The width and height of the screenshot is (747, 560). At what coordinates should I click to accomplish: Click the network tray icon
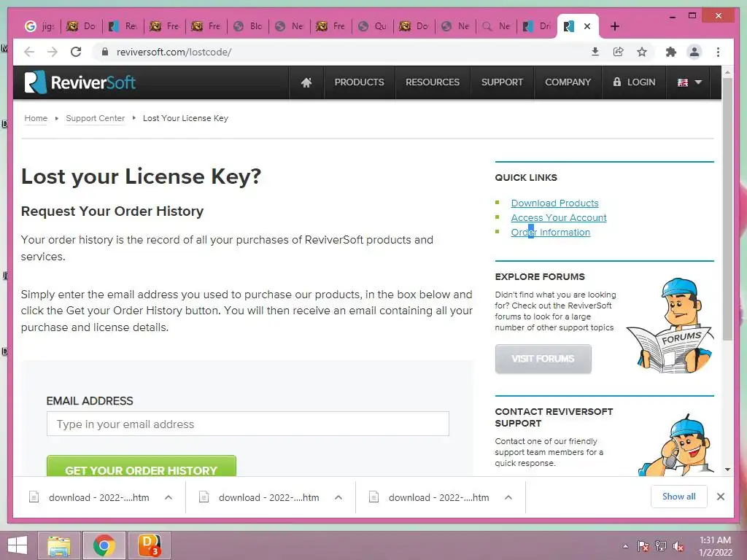(x=661, y=546)
